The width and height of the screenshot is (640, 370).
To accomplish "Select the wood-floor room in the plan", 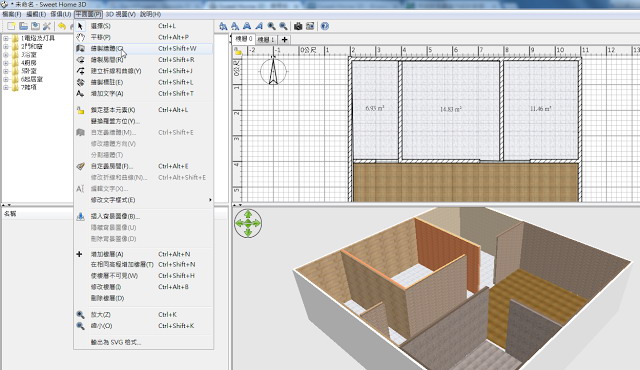I will (x=465, y=182).
